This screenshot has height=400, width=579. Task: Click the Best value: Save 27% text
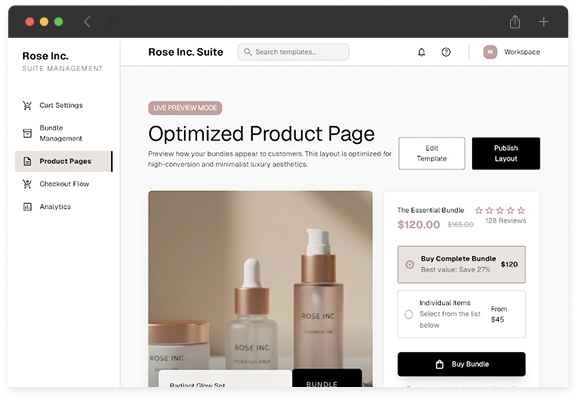[x=455, y=270]
